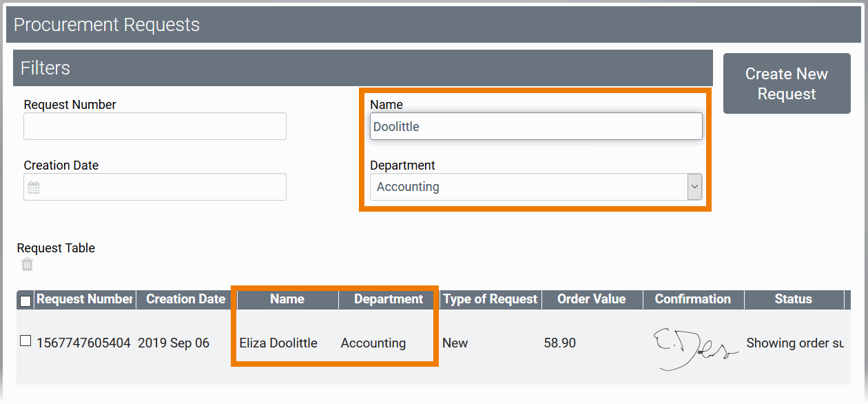Click the Status column header

click(x=793, y=299)
